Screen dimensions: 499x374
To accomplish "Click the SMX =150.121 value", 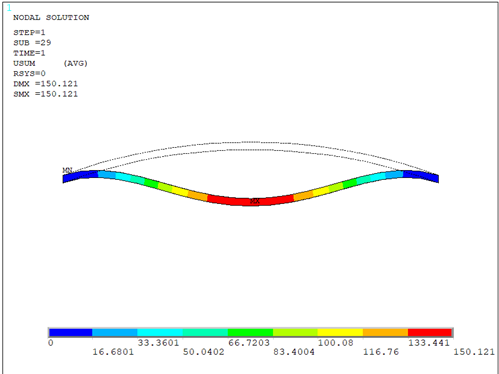I will tap(45, 94).
